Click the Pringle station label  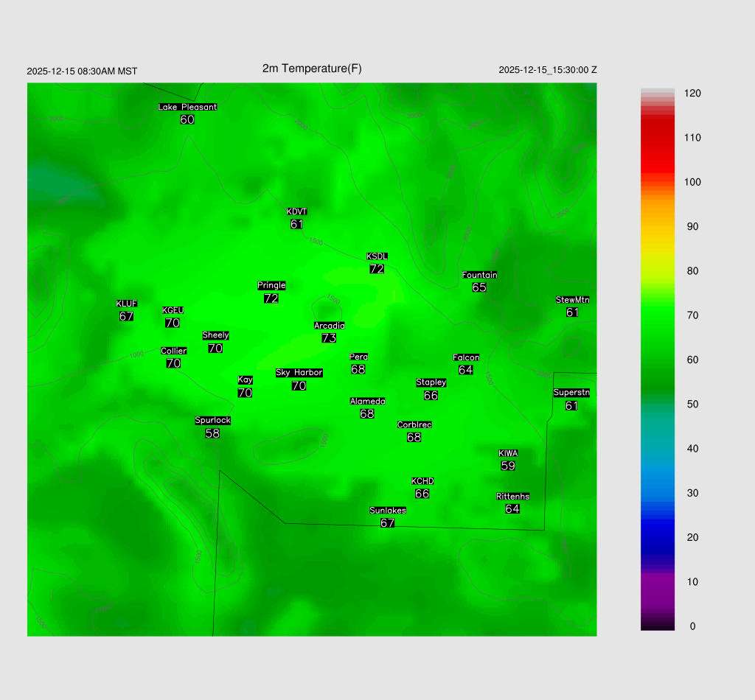[x=271, y=285]
